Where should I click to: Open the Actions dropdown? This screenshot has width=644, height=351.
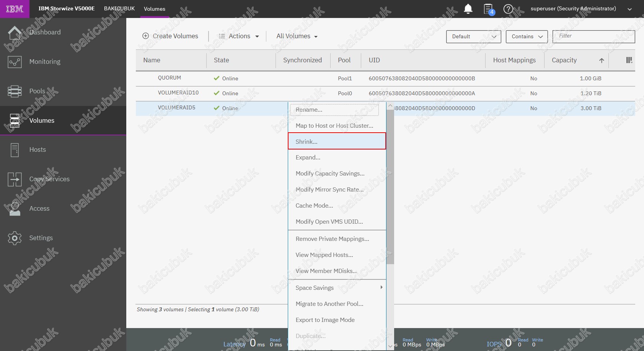pos(239,36)
